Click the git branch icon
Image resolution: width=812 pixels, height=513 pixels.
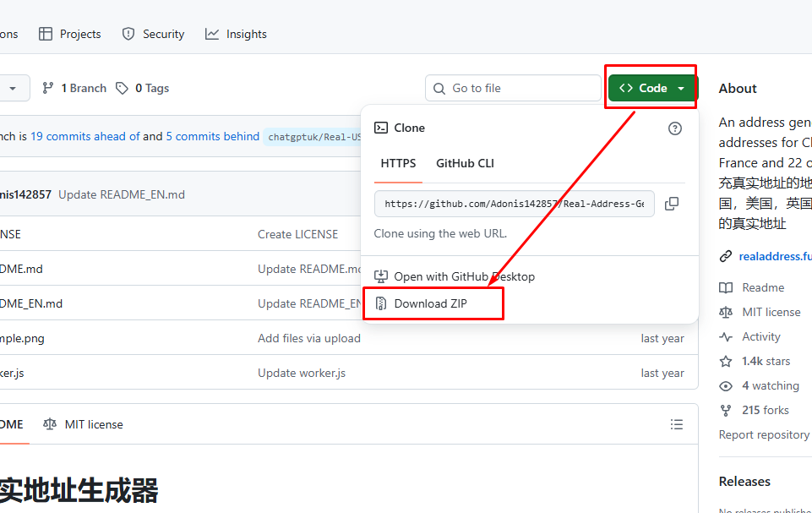[x=47, y=88]
